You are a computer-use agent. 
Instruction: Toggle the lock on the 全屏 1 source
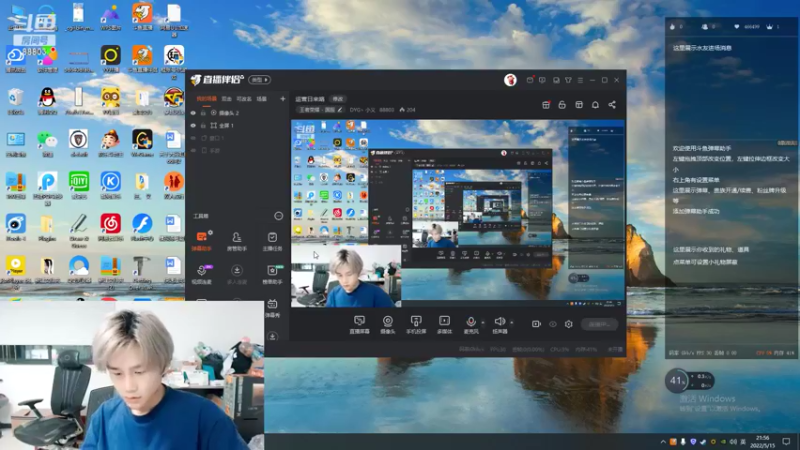tap(203, 126)
